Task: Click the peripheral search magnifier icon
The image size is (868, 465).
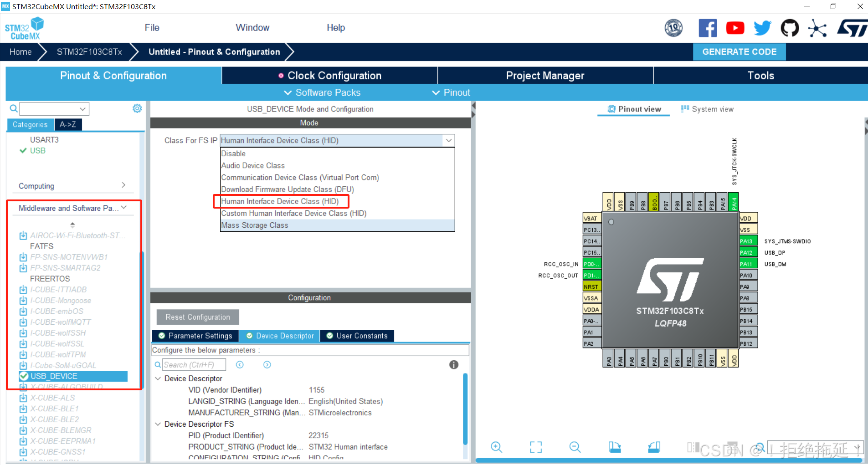Action: coord(14,108)
